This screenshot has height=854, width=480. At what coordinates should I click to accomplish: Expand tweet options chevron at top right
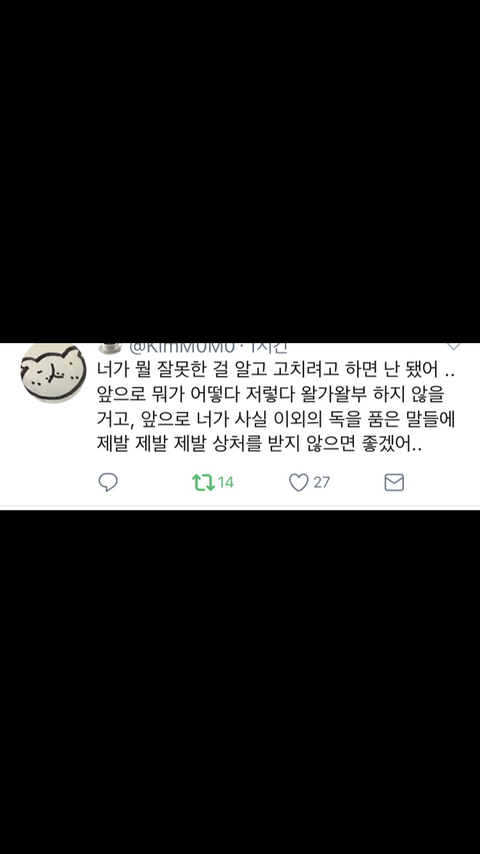(x=453, y=346)
